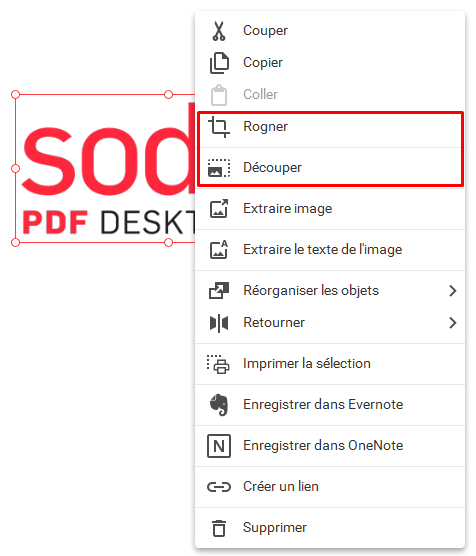The height and width of the screenshot is (556, 476).
Task: Click the printer icon for Imprimer la sélection
Action: pos(218,364)
